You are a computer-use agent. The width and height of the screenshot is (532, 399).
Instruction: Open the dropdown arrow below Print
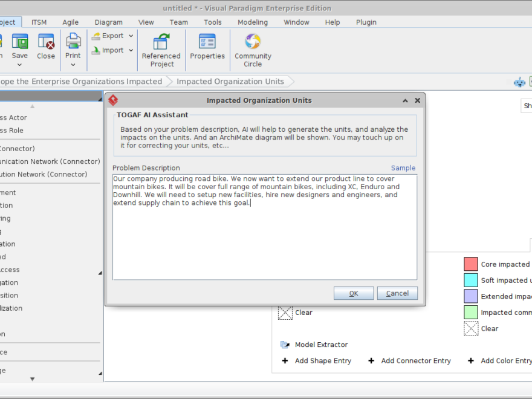click(73, 65)
